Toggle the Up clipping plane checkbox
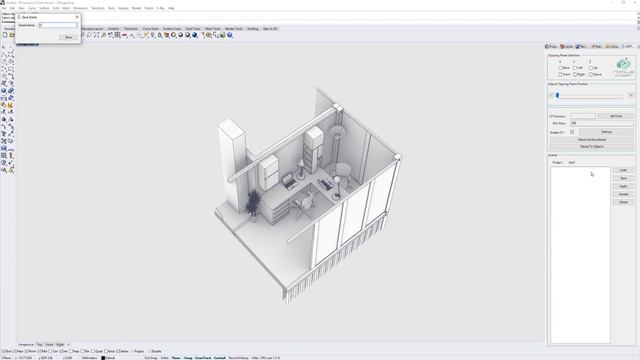 point(591,68)
